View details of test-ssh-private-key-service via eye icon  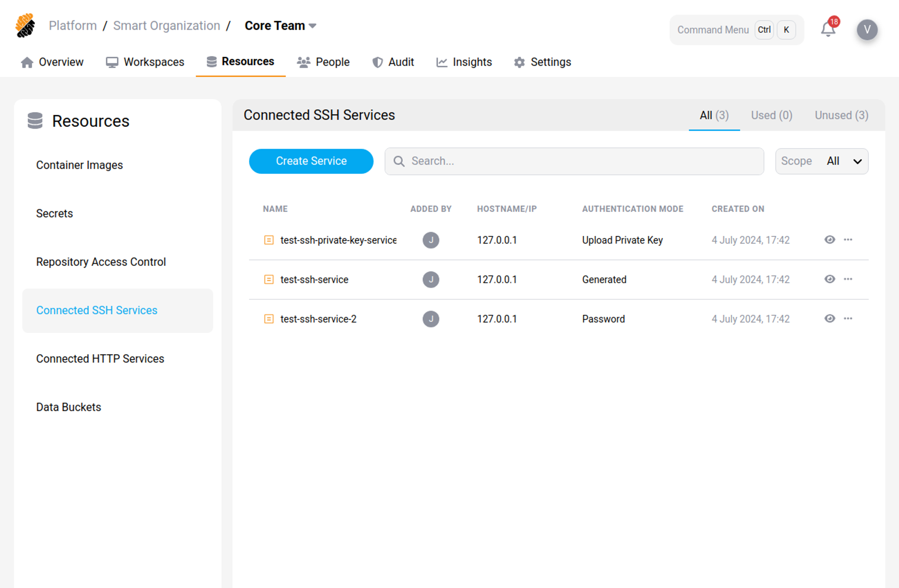pos(830,239)
